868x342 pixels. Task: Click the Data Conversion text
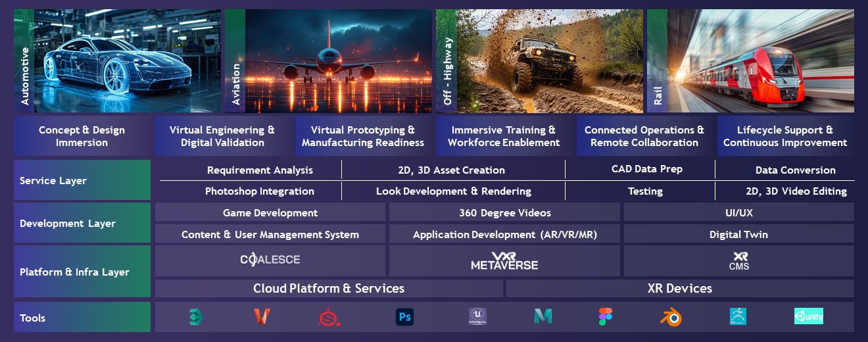tap(796, 170)
